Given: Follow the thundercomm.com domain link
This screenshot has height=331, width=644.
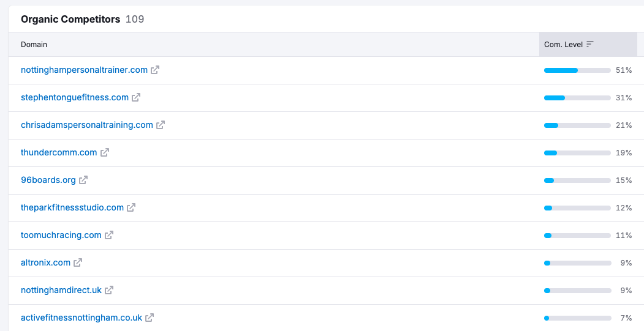Looking at the screenshot, I should tap(59, 153).
